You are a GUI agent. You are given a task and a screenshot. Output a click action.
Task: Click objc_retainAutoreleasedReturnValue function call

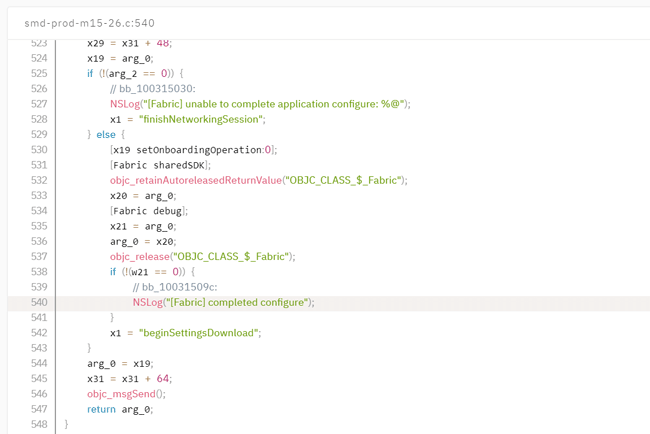259,180
